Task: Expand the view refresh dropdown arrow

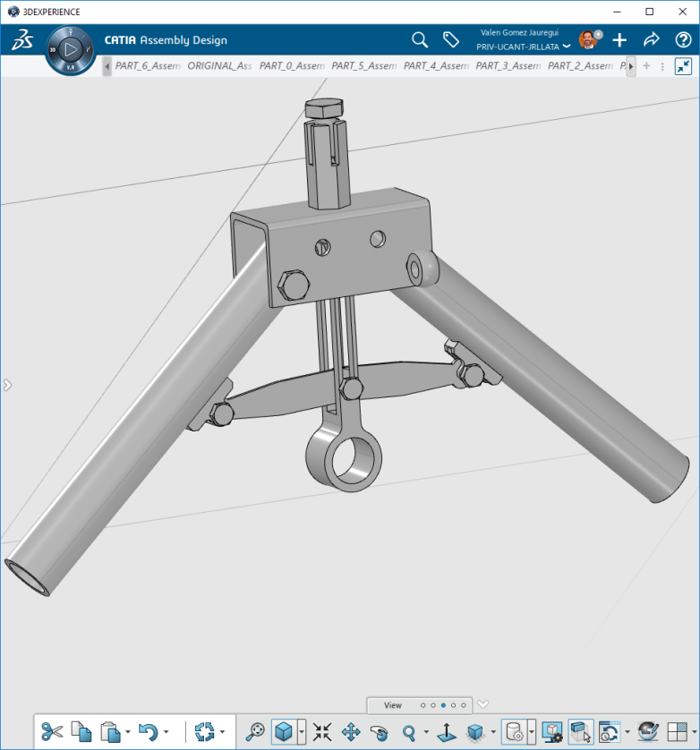Action: [627, 732]
